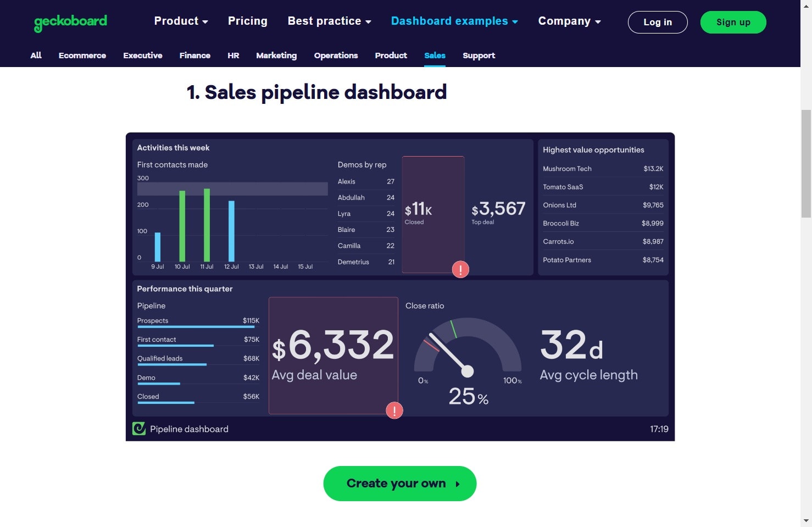
Task: Open the Product category tab
Action: point(391,56)
